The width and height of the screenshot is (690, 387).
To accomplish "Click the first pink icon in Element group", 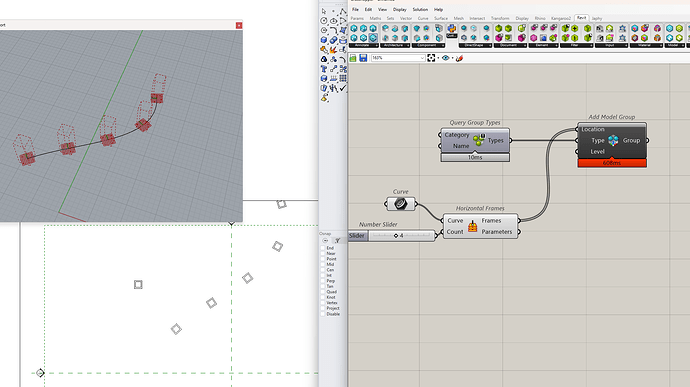I will (534, 29).
